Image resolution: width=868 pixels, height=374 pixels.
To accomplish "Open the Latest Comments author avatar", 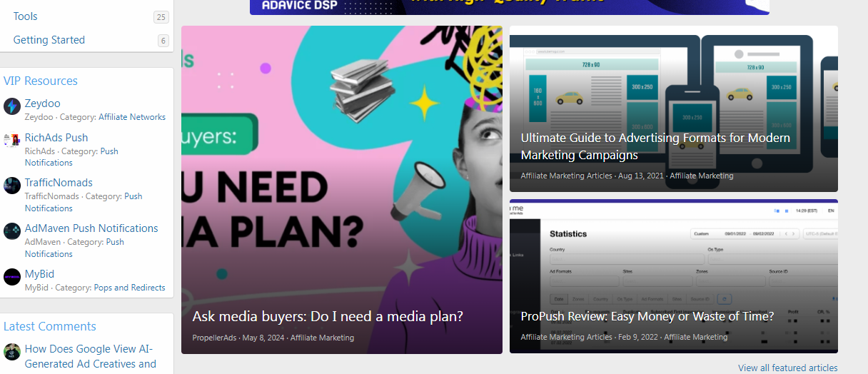I will point(12,352).
